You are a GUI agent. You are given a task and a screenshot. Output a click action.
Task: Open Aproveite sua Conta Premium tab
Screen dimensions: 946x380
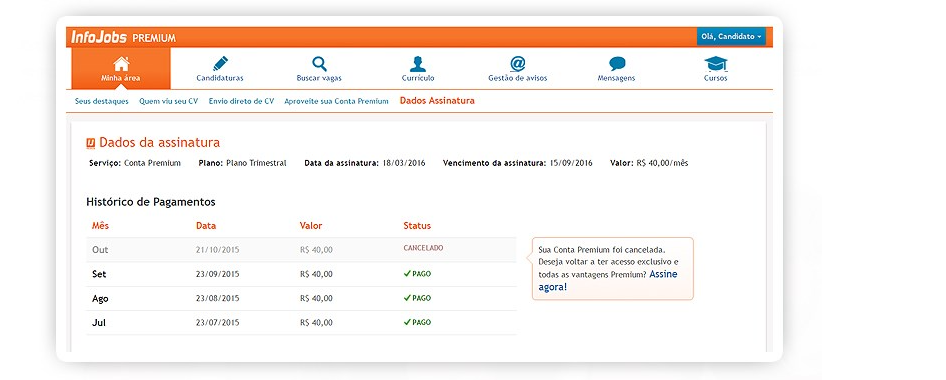click(336, 101)
